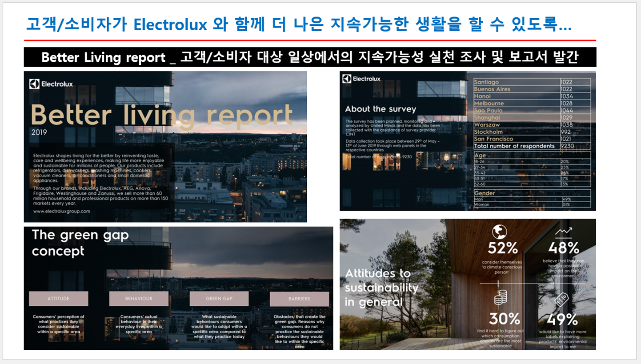Click the '2019' year under the report heading

click(x=39, y=132)
